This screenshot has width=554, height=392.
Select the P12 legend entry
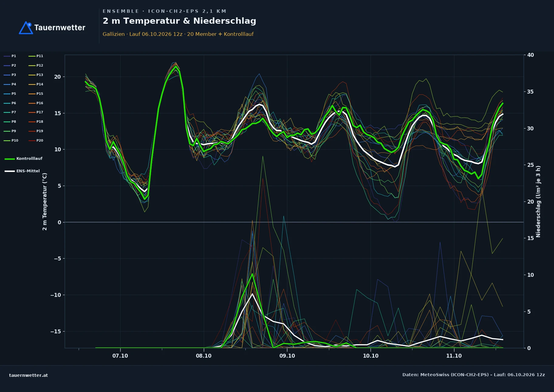[36, 65]
